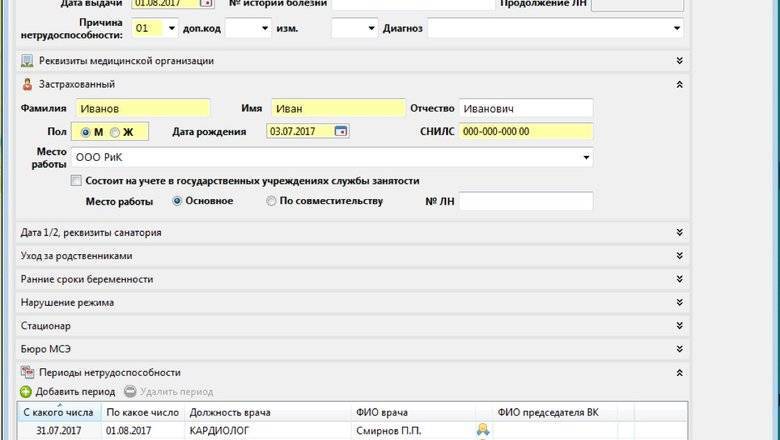Expand the Ранние сроки беременности section
This screenshot has width=780, height=440.
point(680,279)
